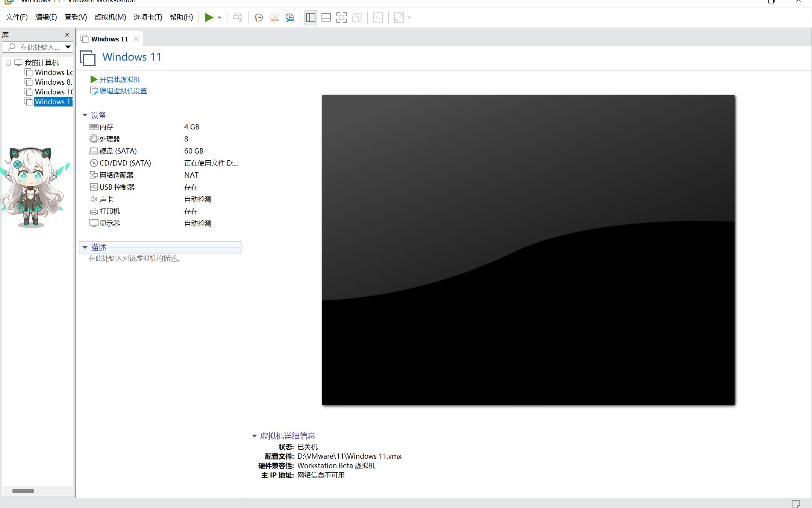This screenshot has width=812, height=508.
Task: Click the black VM screen preview
Action: point(528,250)
